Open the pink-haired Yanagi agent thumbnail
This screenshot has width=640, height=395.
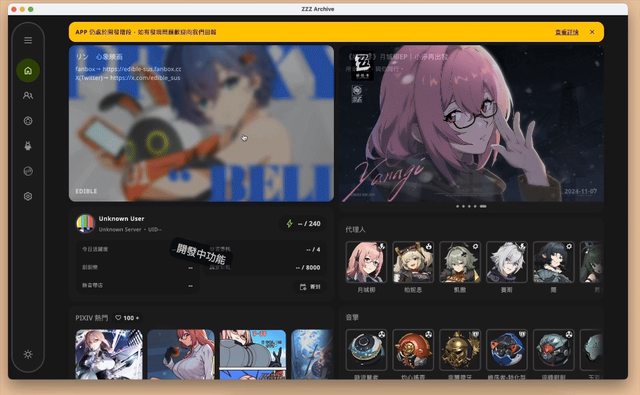366,262
